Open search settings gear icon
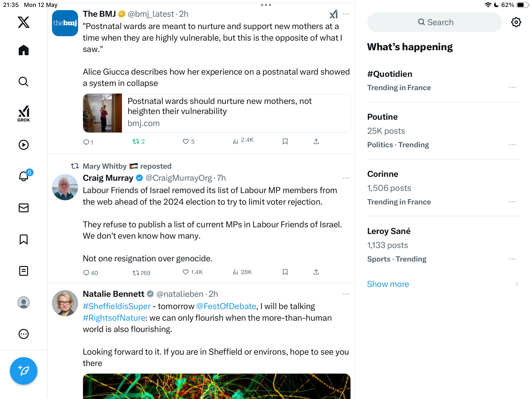Screen dimensions: 532x399 tap(516, 22)
